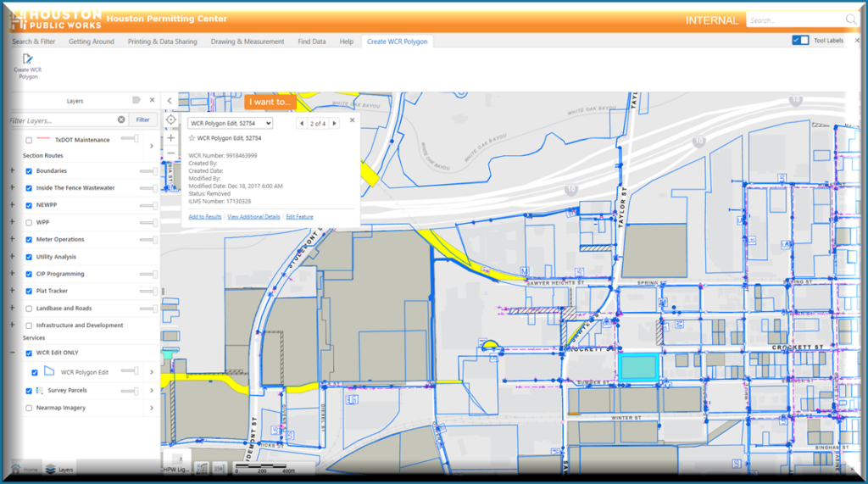The height and width of the screenshot is (484, 868).
Task: Open the WCR Polygon Edit, 52754 dropdown
Action: (x=230, y=124)
